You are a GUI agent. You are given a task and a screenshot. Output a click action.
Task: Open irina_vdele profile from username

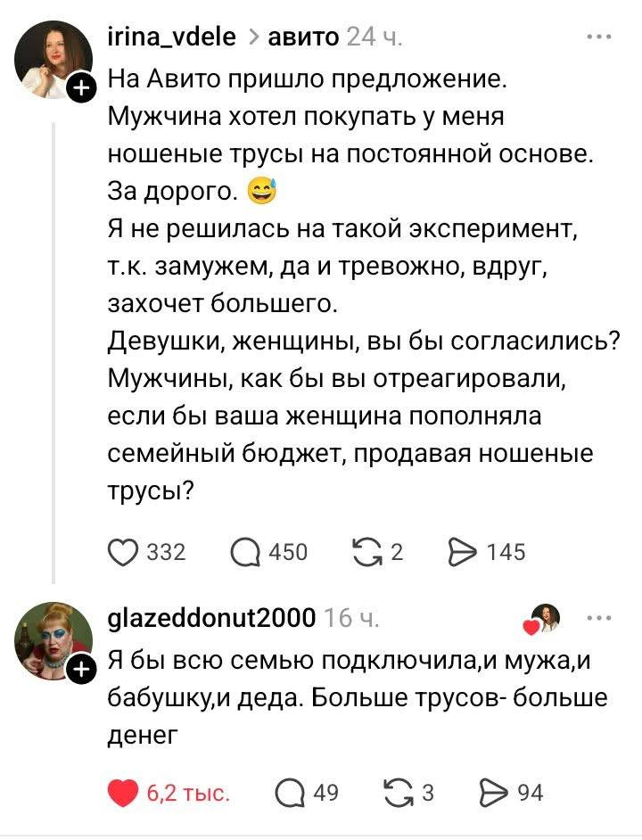[x=171, y=37]
